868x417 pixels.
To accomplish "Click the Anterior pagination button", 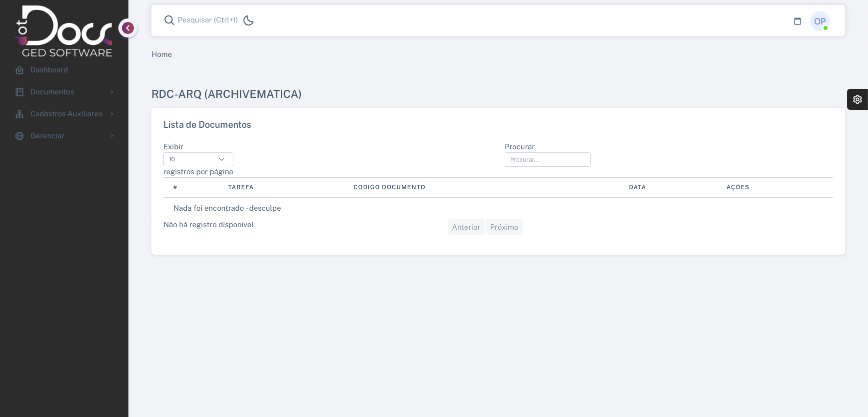I will click(466, 227).
